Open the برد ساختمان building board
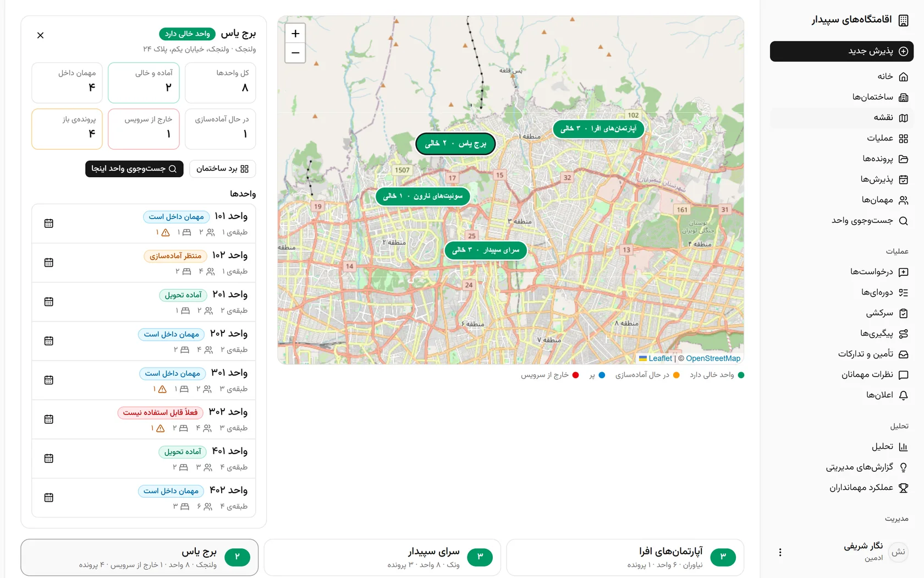Viewport: 924px width, 578px height. [222, 168]
